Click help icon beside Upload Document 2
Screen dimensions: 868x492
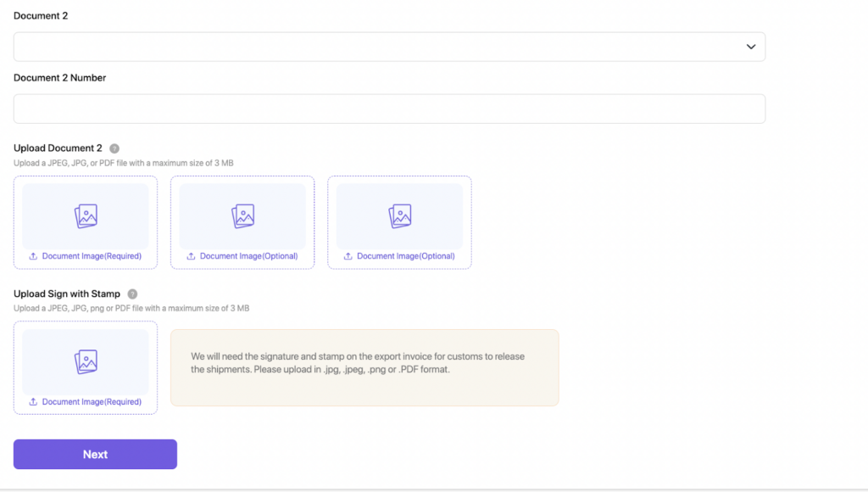(114, 148)
